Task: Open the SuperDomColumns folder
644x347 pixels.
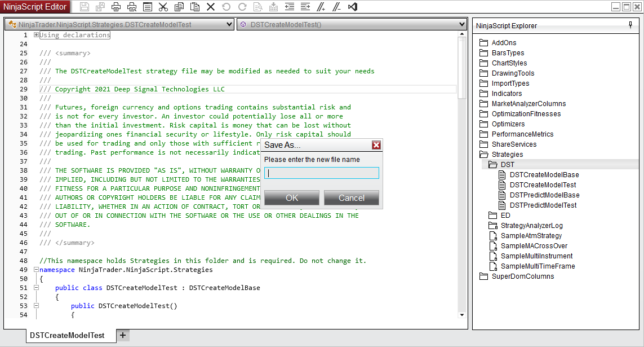Action: pyautogui.click(x=517, y=276)
